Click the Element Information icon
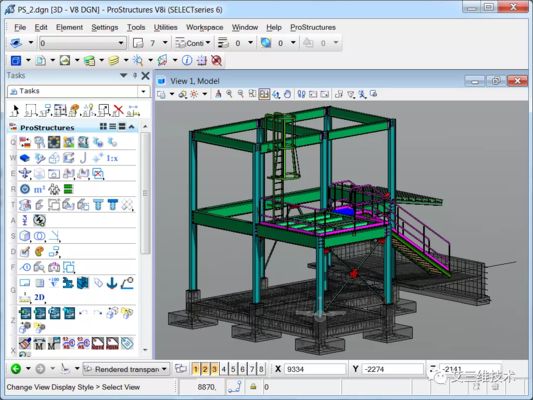The image size is (533, 400). pyautogui.click(x=187, y=60)
